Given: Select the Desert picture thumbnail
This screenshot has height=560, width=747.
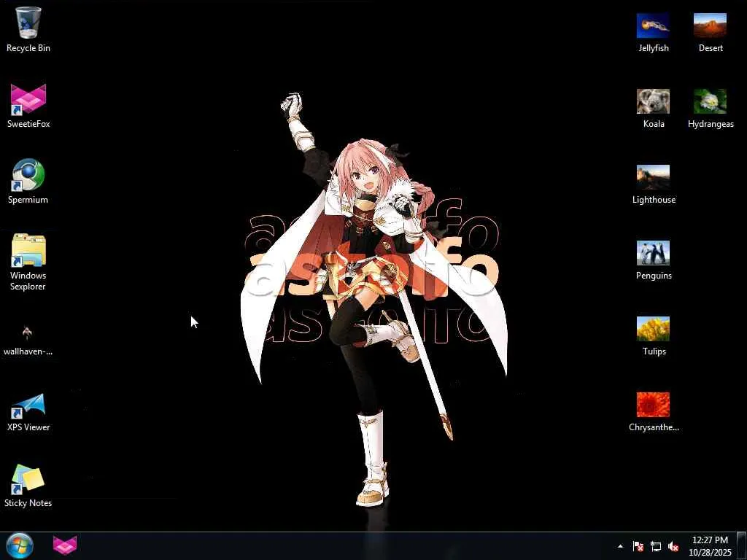Looking at the screenshot, I should [x=710, y=32].
